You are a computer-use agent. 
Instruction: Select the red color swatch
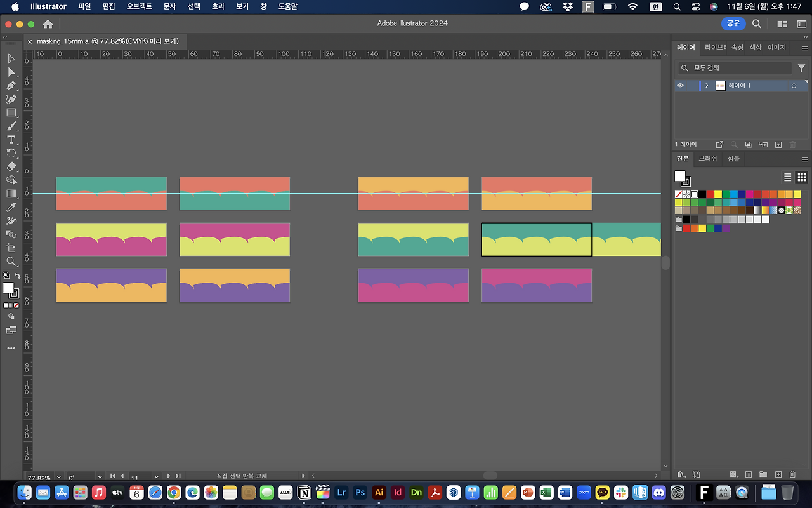(x=710, y=194)
